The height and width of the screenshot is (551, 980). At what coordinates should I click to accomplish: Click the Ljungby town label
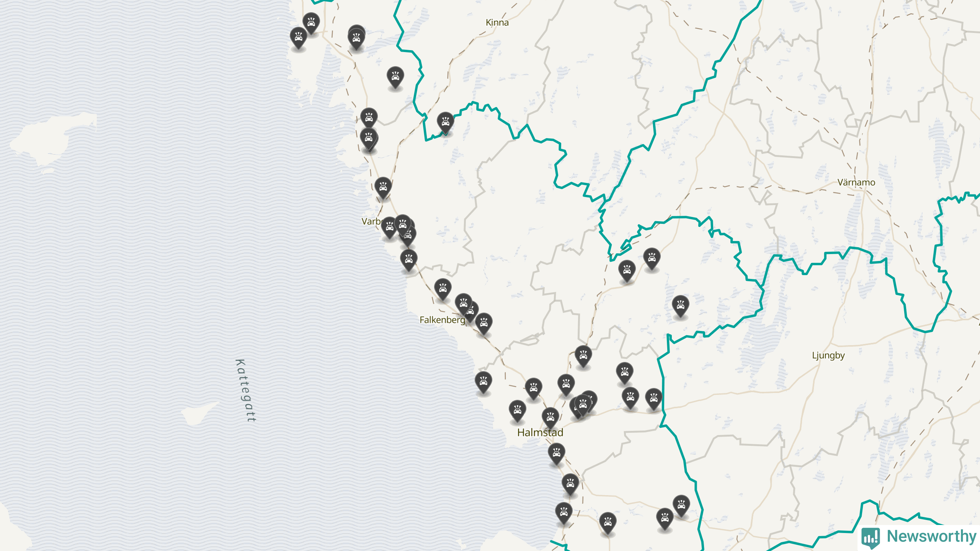click(828, 355)
